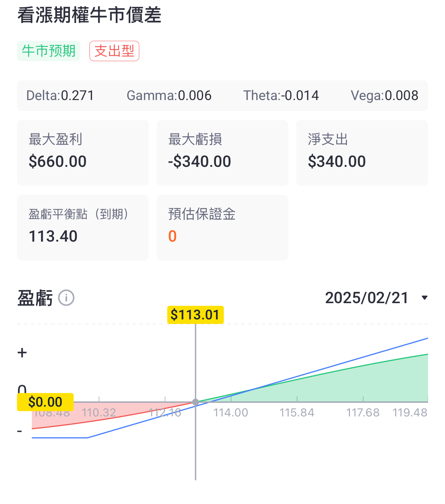Screen dimensions: 445x504
Task: Click the gray slider dot on chart axis
Action: pos(196,402)
